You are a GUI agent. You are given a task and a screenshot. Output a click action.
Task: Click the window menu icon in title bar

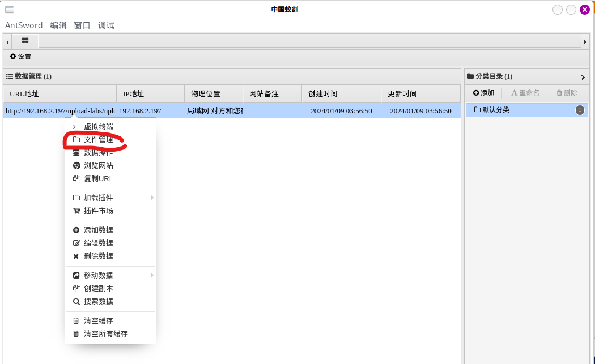point(10,10)
